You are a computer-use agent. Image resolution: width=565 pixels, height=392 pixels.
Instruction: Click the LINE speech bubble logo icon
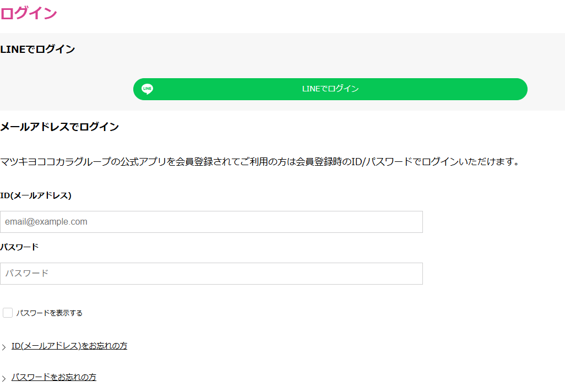click(147, 89)
